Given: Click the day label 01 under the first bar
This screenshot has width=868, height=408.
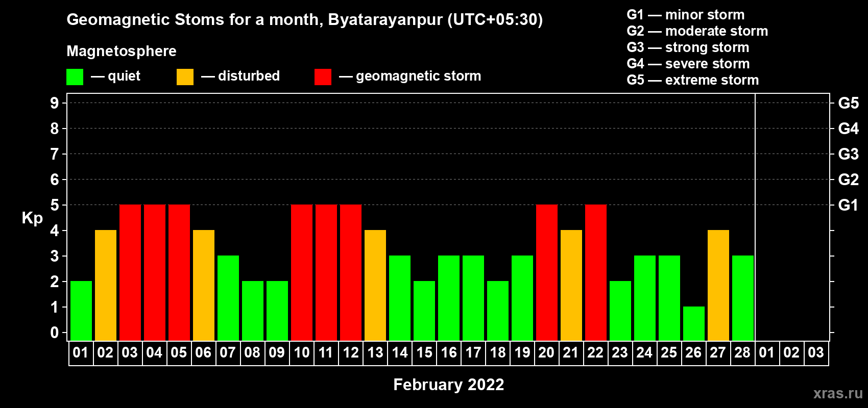Looking at the screenshot, I should pyautogui.click(x=81, y=352).
